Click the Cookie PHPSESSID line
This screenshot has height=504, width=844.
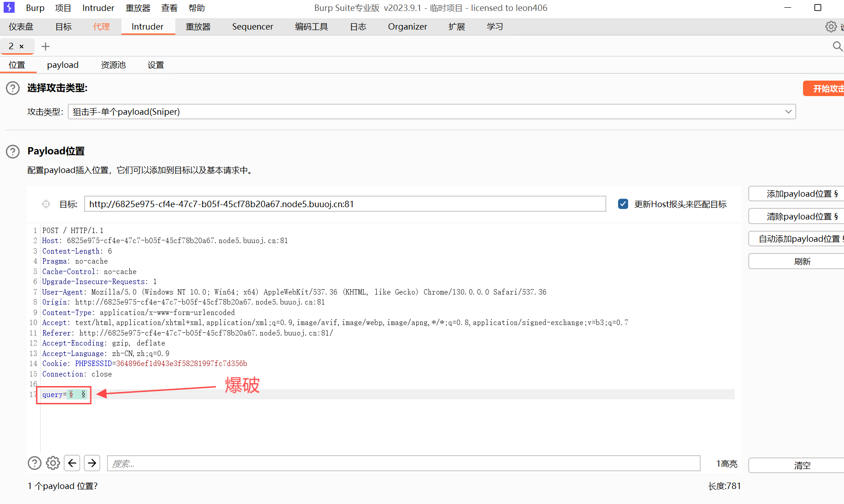pos(145,363)
